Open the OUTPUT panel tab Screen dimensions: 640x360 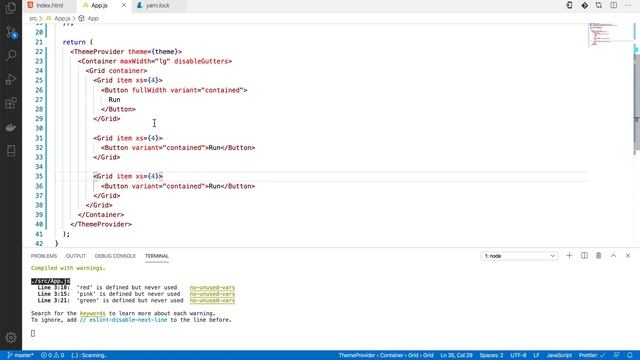pos(76,256)
